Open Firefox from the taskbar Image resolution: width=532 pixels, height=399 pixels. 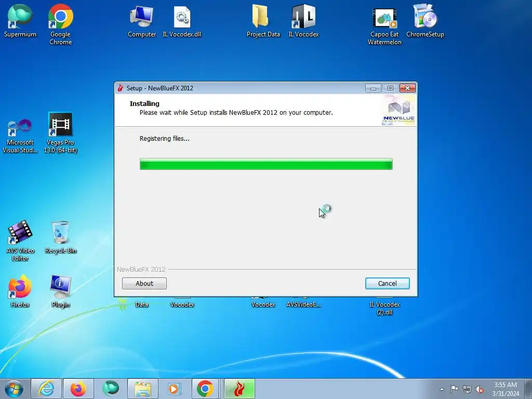(x=78, y=389)
